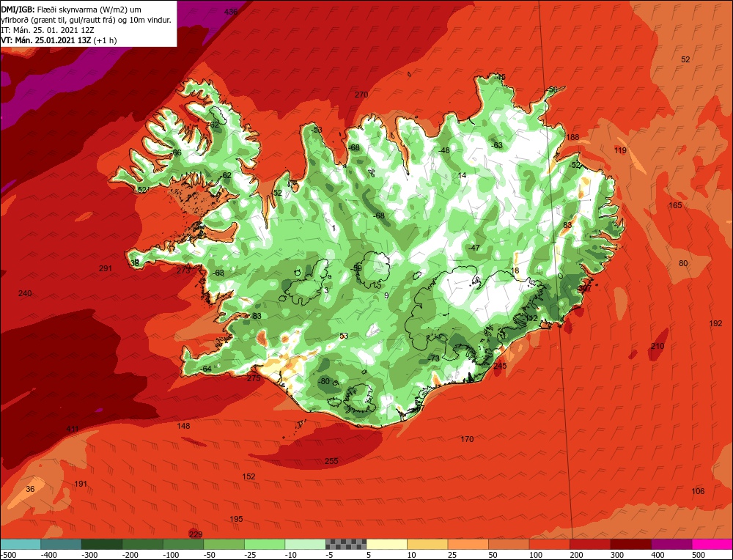Screen dimensions: 733x560
Task: Select the checkered swatch between -5 and 5
Action: click(346, 544)
